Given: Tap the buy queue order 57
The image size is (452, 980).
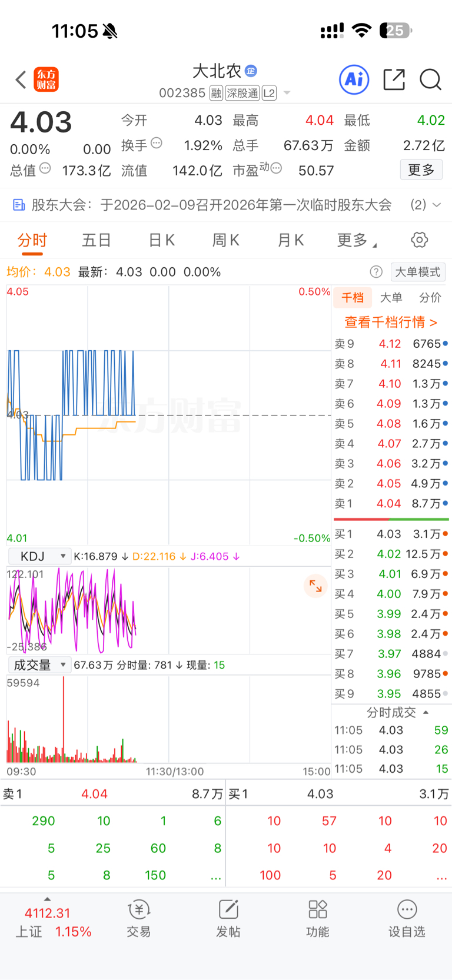Looking at the screenshot, I should 329,821.
